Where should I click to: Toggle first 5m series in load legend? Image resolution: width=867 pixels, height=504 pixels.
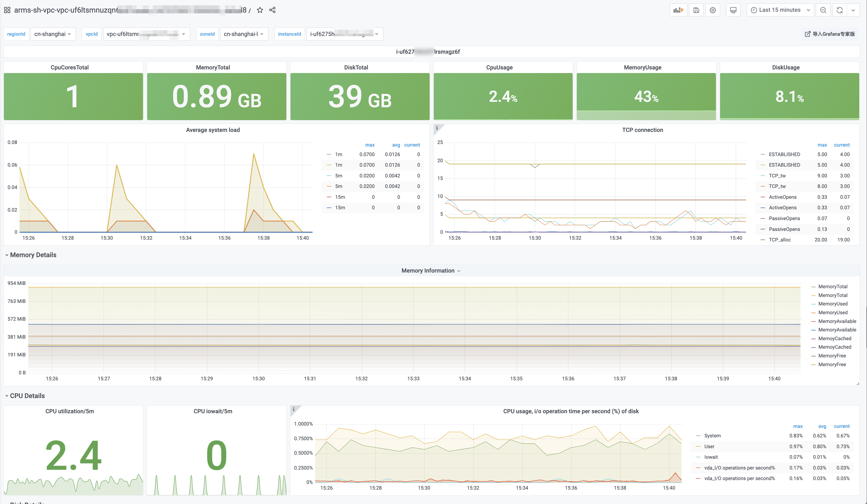[x=339, y=176]
